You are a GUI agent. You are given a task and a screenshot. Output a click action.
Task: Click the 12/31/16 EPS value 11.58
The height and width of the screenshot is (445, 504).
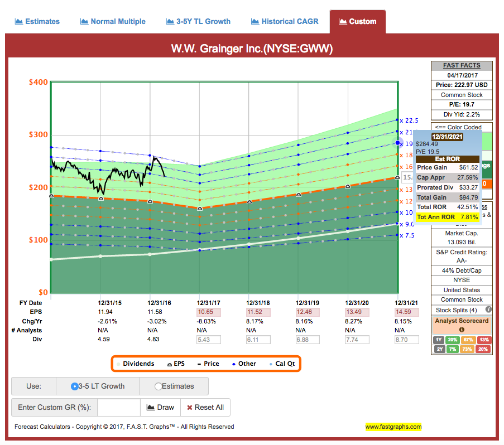155,312
